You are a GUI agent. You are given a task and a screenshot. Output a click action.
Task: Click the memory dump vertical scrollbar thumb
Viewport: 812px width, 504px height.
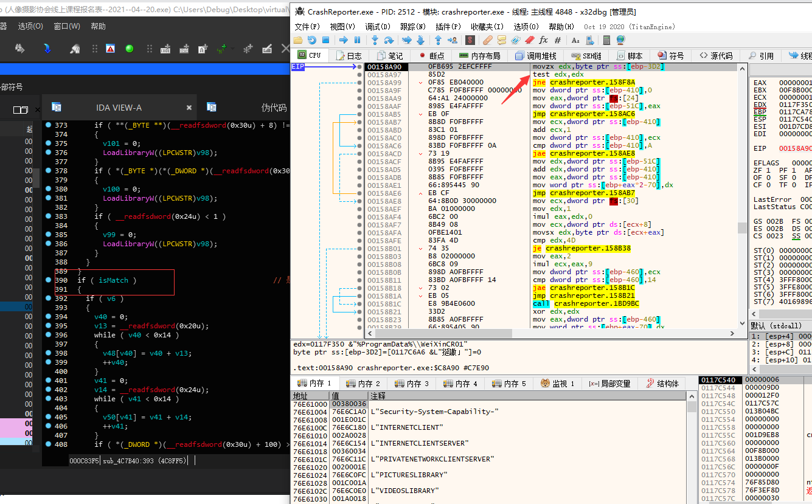[692, 407]
